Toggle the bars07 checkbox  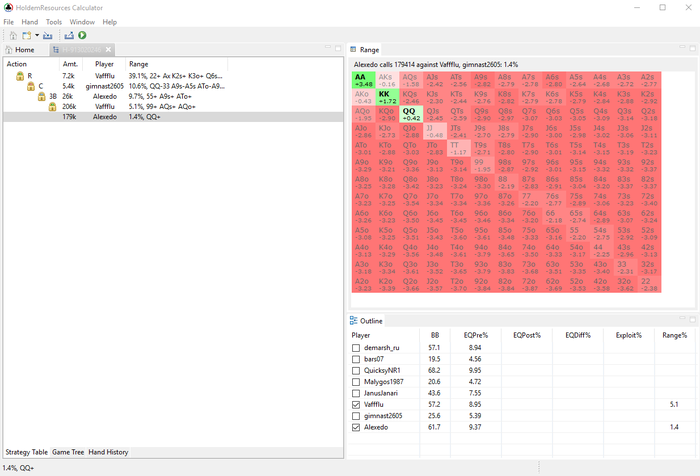coord(356,359)
